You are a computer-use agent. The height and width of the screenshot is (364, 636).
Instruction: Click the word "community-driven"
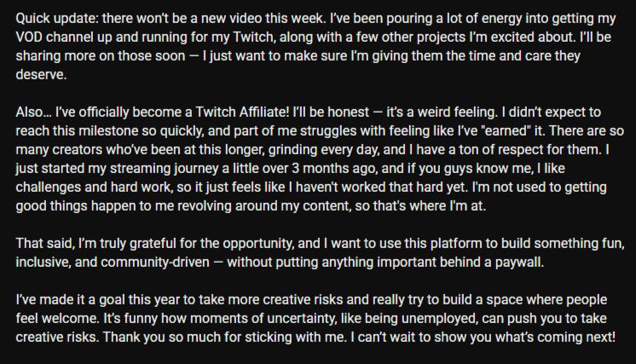coord(155,263)
